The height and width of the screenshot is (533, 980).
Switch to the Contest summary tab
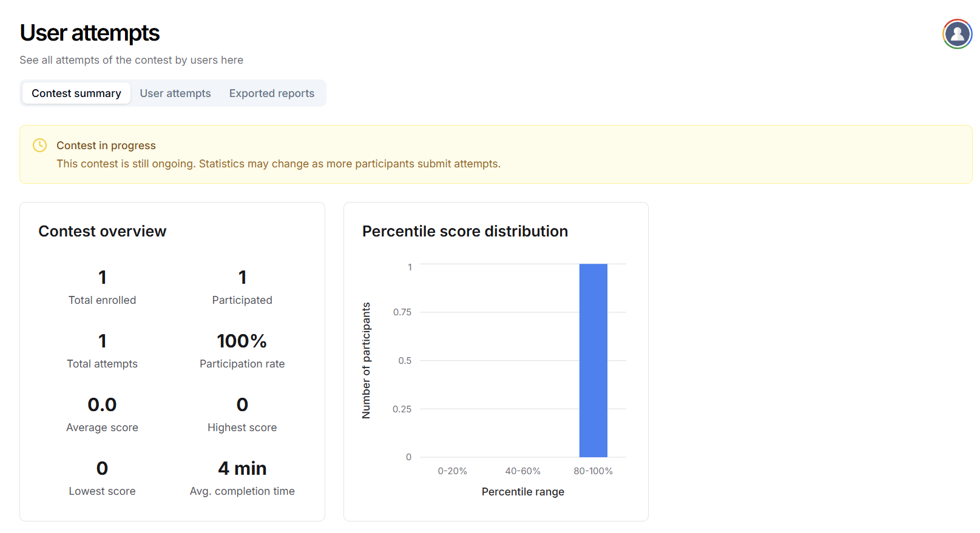tap(76, 93)
